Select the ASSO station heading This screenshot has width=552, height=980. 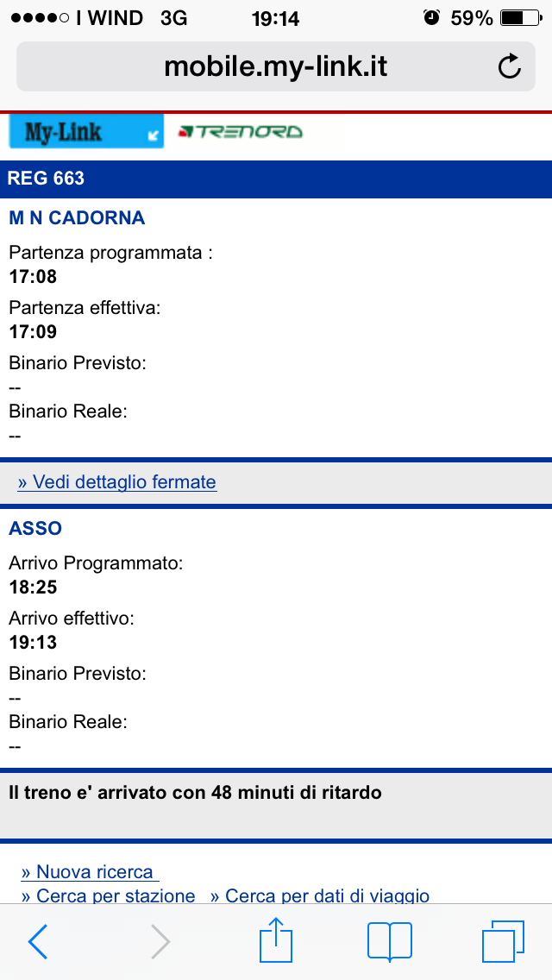[x=35, y=528]
